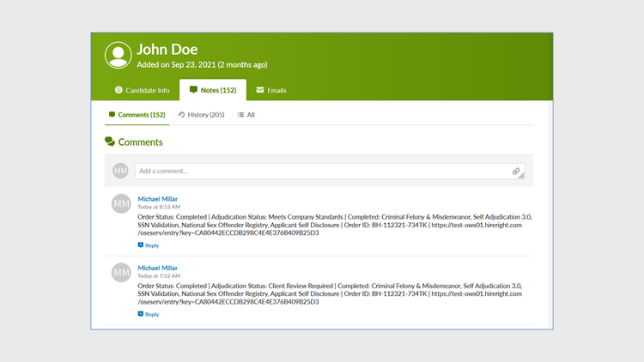The image size is (644, 362).
Task: Click the MM avatar beside the comment box
Action: pyautogui.click(x=120, y=171)
